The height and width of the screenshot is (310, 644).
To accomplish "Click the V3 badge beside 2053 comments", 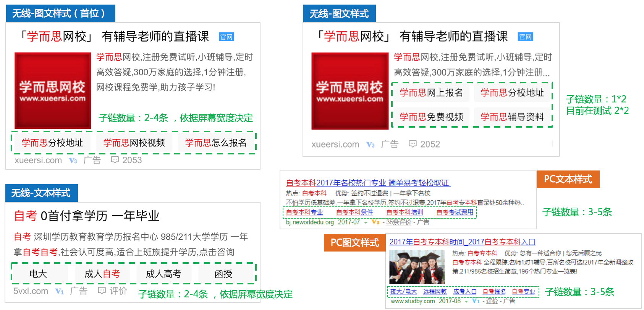I will [x=73, y=161].
